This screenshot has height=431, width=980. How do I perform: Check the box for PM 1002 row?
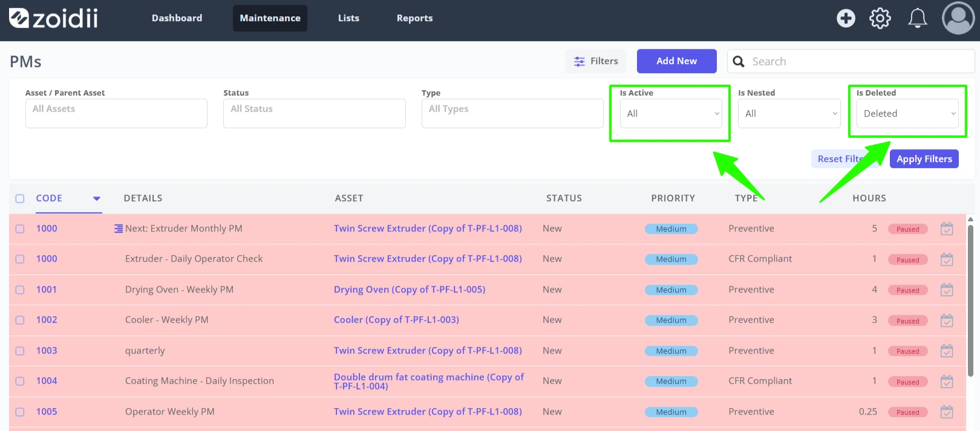click(20, 320)
